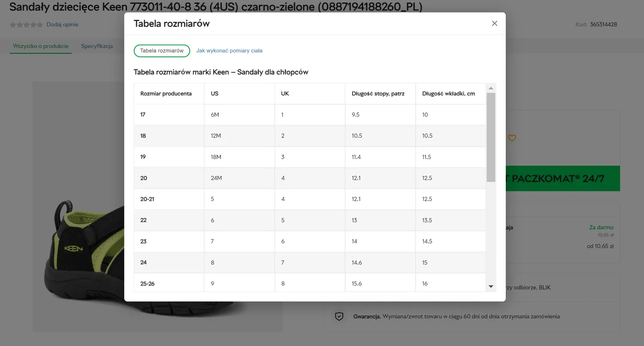
Task: Click insole length 10 in row 17
Action: pyautogui.click(x=425, y=114)
